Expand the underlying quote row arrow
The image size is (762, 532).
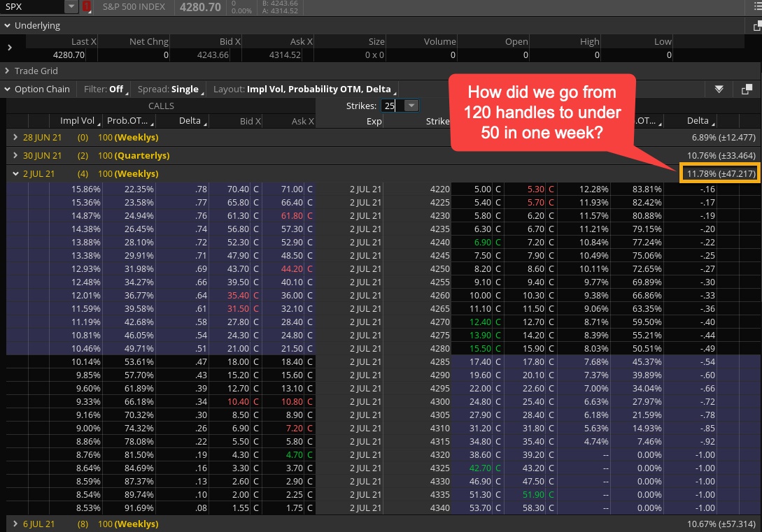(x=10, y=48)
